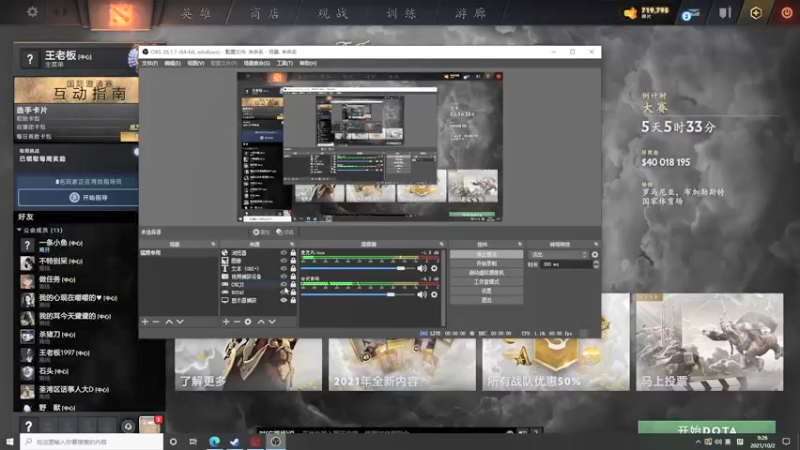Pop out the 控件 dock panel icon
This screenshot has height=450, width=800.
pos(520,244)
